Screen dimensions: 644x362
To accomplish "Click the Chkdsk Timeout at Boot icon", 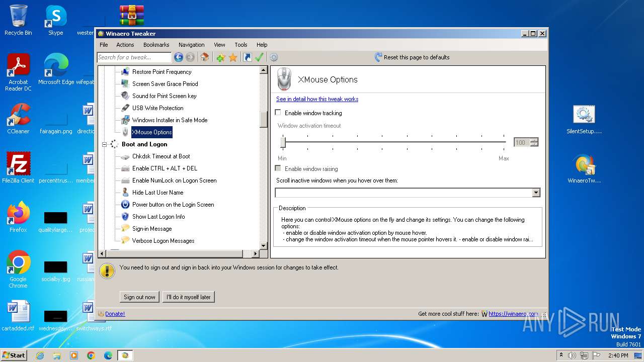I will tap(125, 156).
